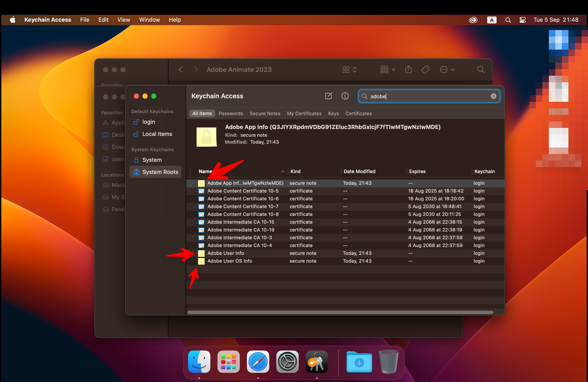Select the Adobe User Info row

(225, 253)
